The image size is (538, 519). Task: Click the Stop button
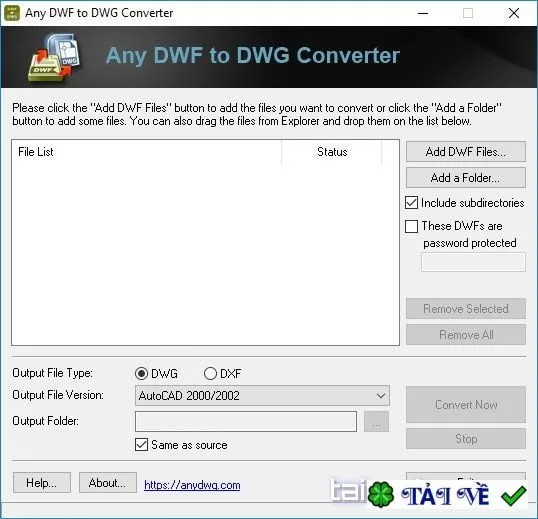[466, 438]
